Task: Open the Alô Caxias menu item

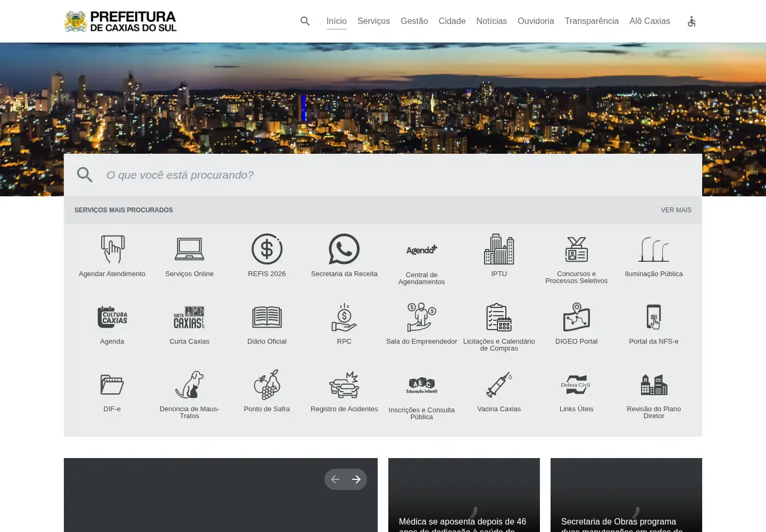Action: coord(650,21)
